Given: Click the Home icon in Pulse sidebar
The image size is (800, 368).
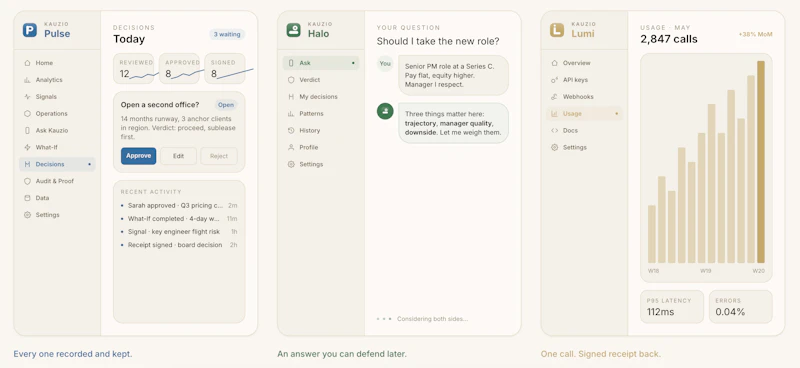Looking at the screenshot, I should point(27,63).
